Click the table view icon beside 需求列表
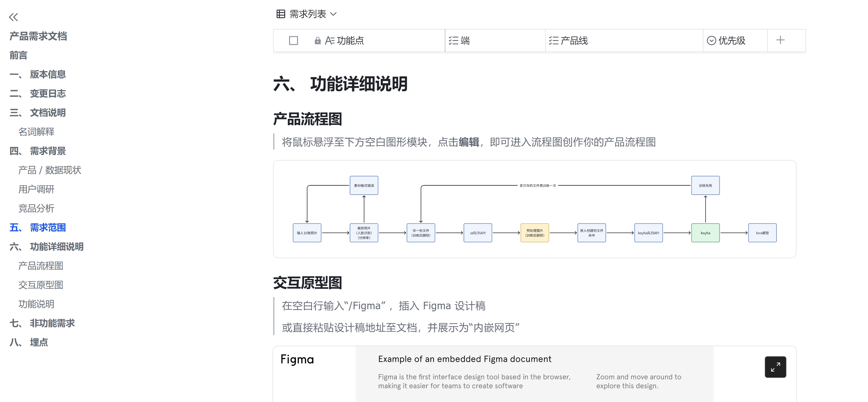868x402 pixels. 281,14
